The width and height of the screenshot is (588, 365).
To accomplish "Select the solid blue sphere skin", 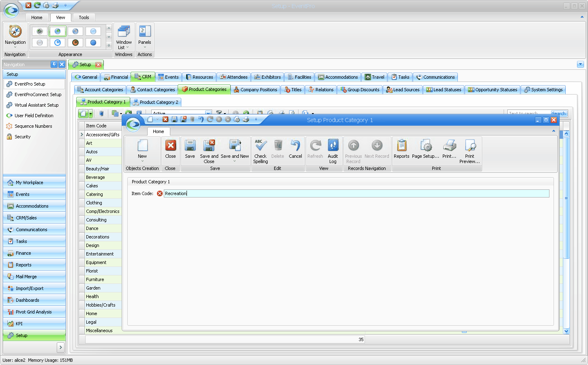I will coord(93,42).
